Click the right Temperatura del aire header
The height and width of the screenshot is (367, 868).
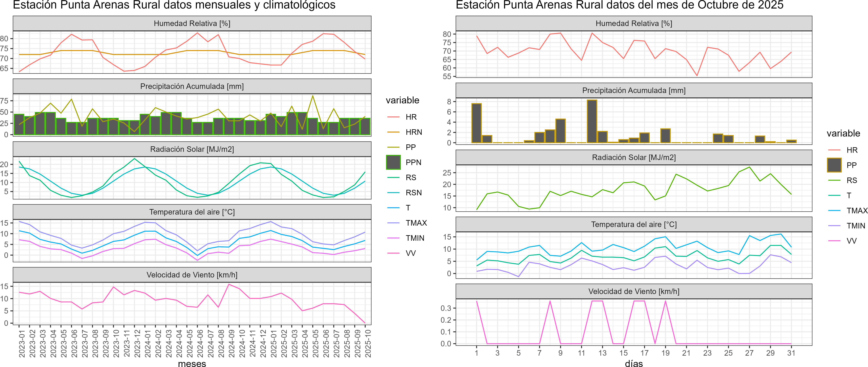634,224
